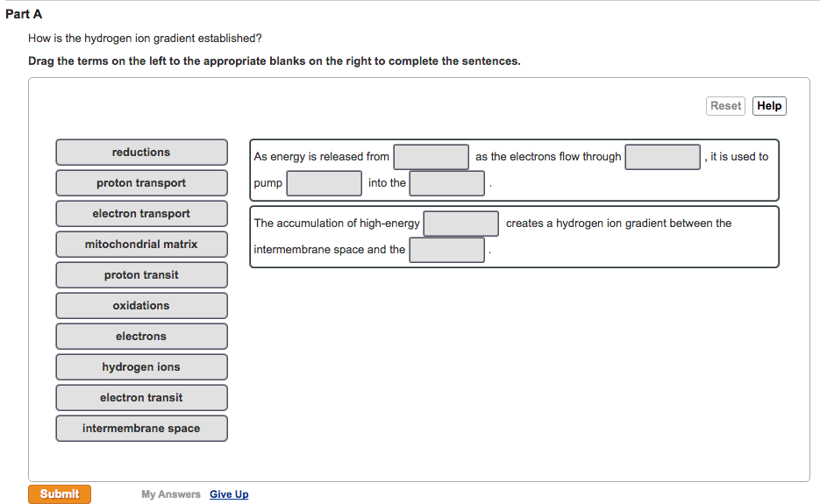
Task: Click the Give Up link
Action: point(229,494)
